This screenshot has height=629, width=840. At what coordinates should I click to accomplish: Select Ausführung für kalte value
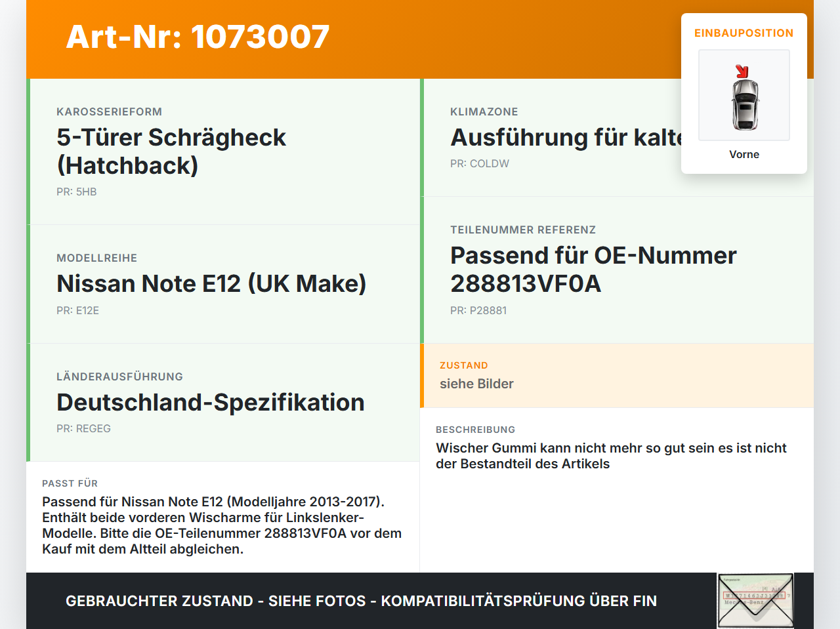coord(566,137)
